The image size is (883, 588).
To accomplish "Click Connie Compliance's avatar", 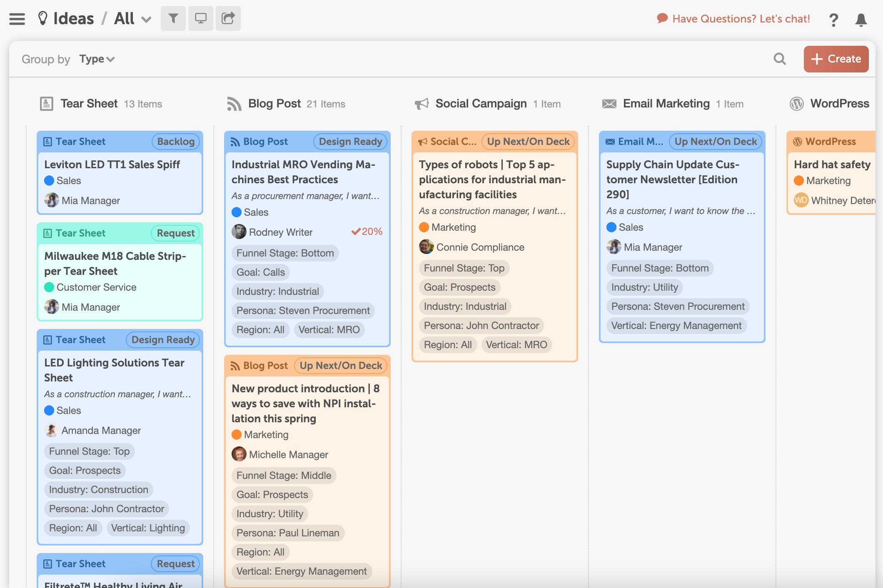I will click(x=426, y=247).
